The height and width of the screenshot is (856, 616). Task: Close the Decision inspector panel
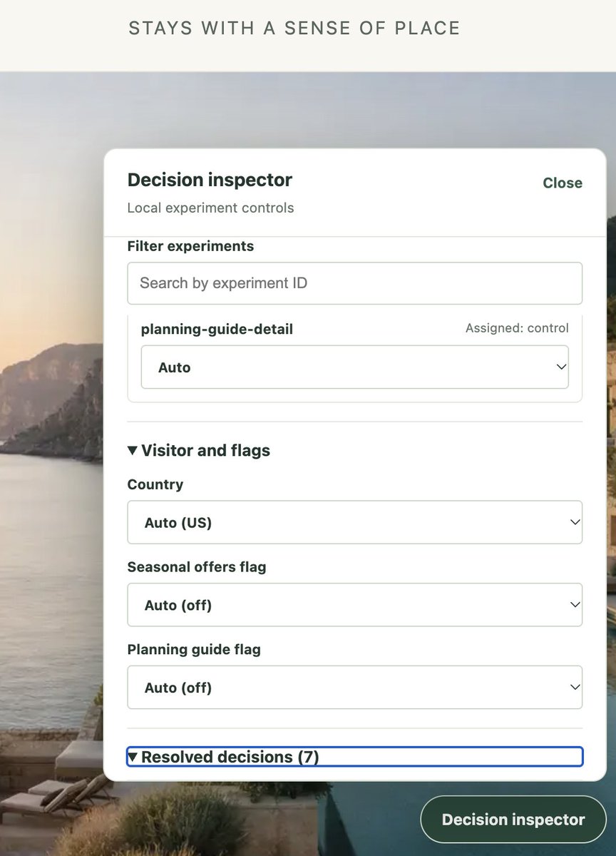click(x=563, y=183)
